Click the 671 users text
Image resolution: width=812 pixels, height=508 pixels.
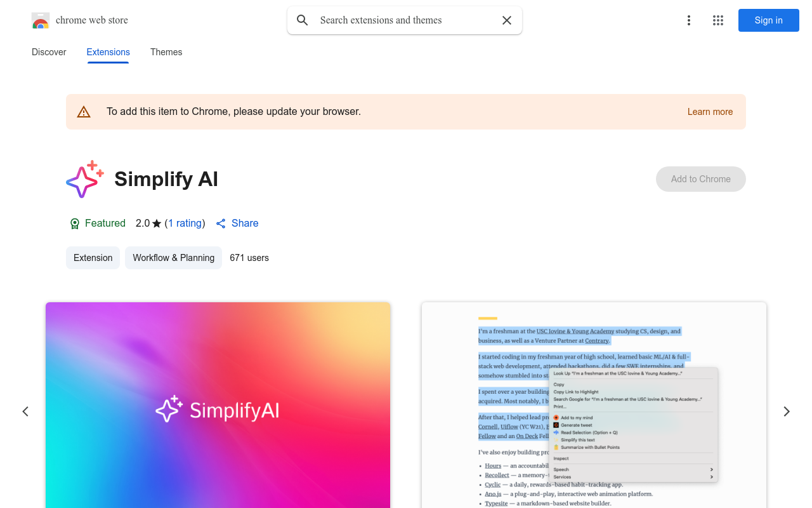[x=249, y=258]
